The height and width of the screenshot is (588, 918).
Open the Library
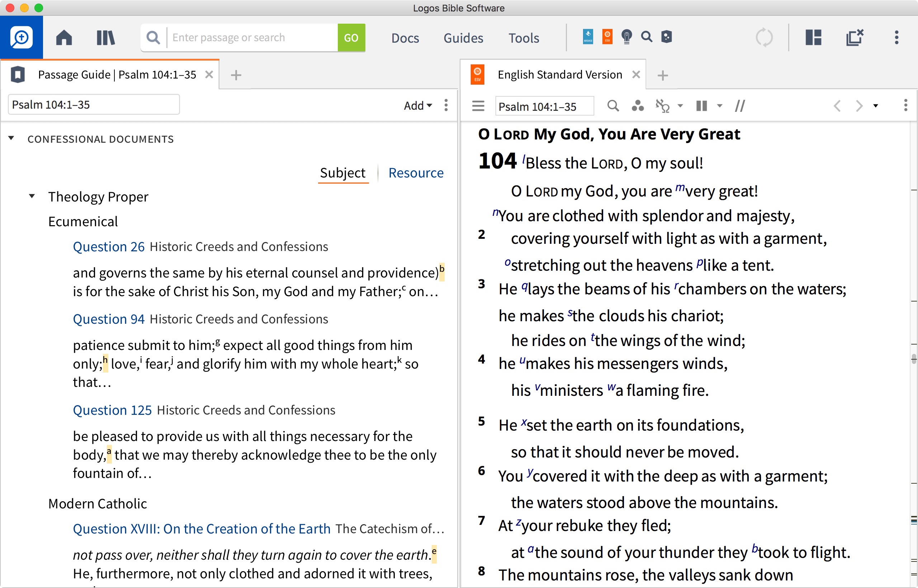point(105,37)
